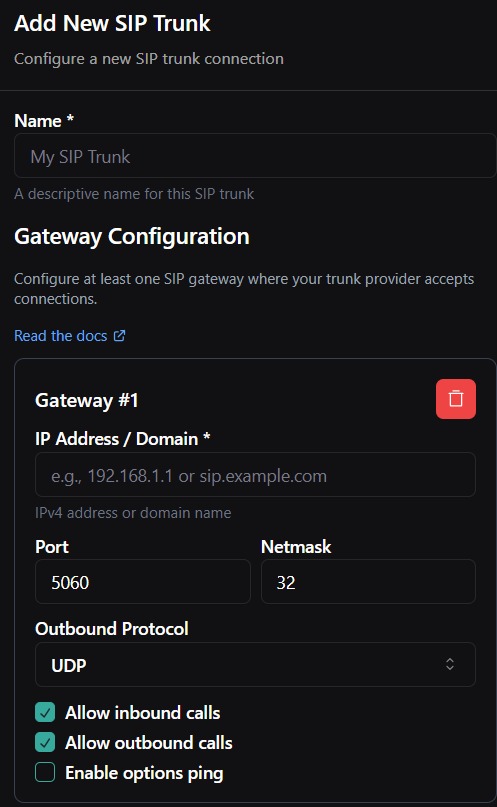Click the Name field label
Screen dimensions: 497x807
44,120
